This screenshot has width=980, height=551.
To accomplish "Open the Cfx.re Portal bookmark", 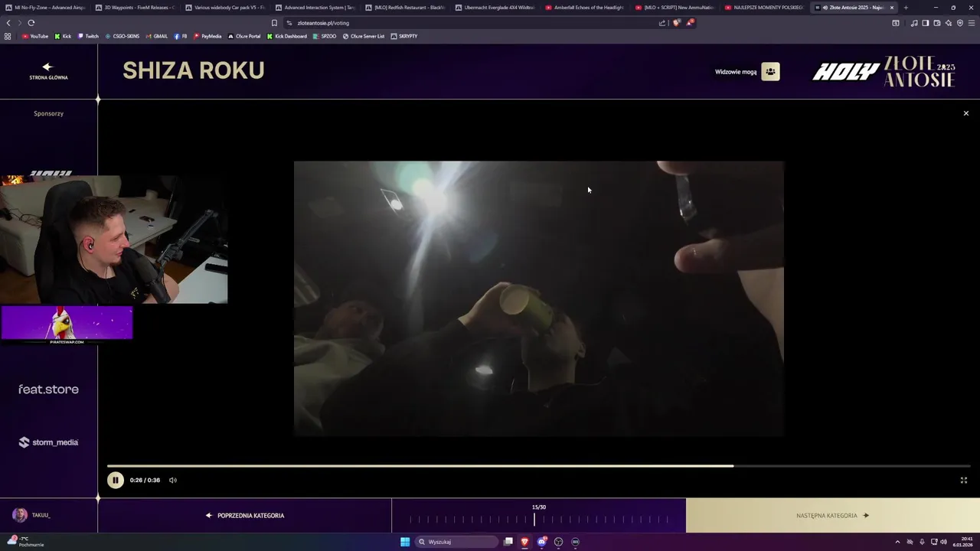I will pyautogui.click(x=244, y=36).
